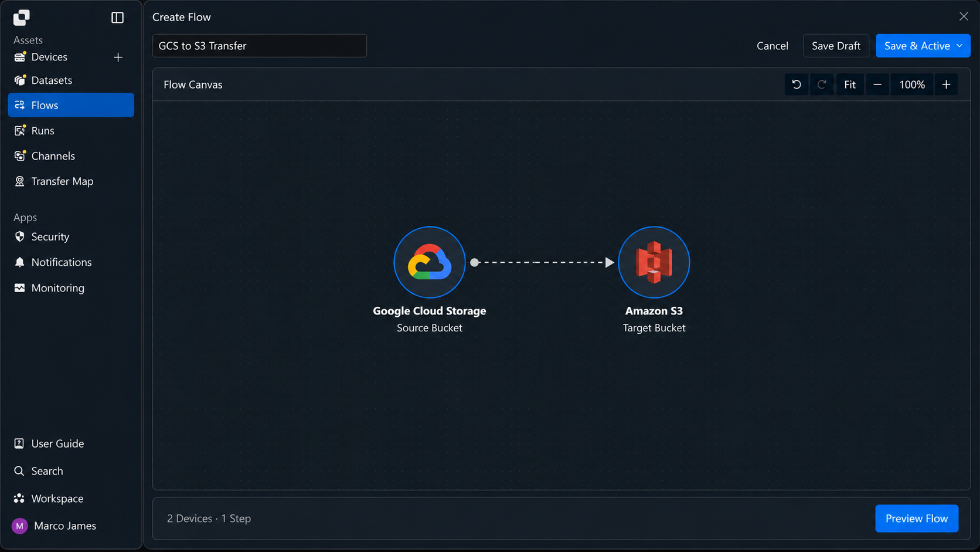This screenshot has height=552, width=980.
Task: Click the Workspace icon
Action: (19, 499)
